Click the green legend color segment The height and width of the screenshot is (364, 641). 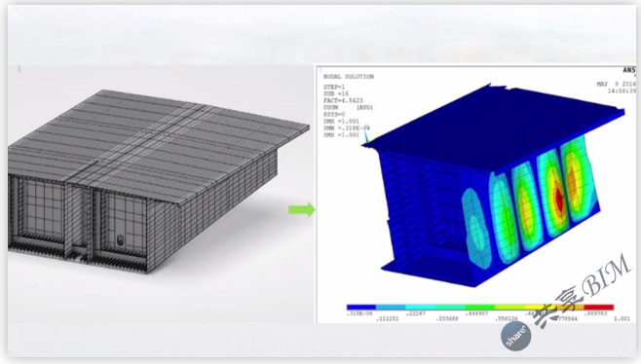point(480,307)
